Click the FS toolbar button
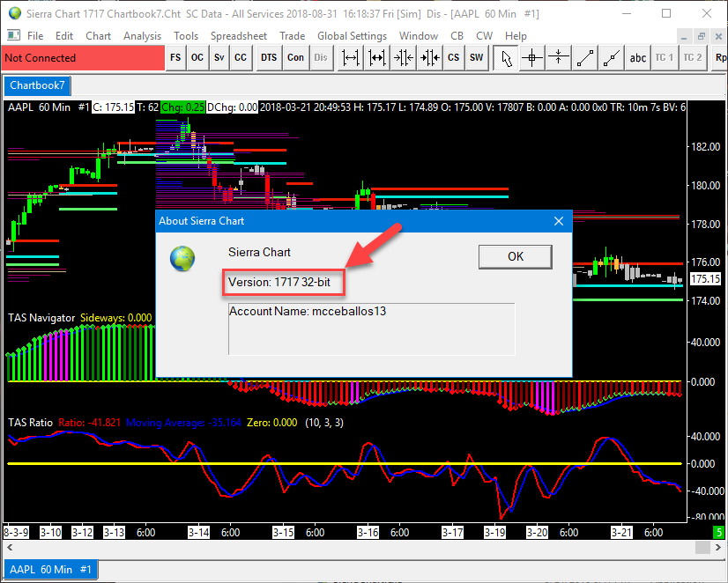 click(x=175, y=58)
